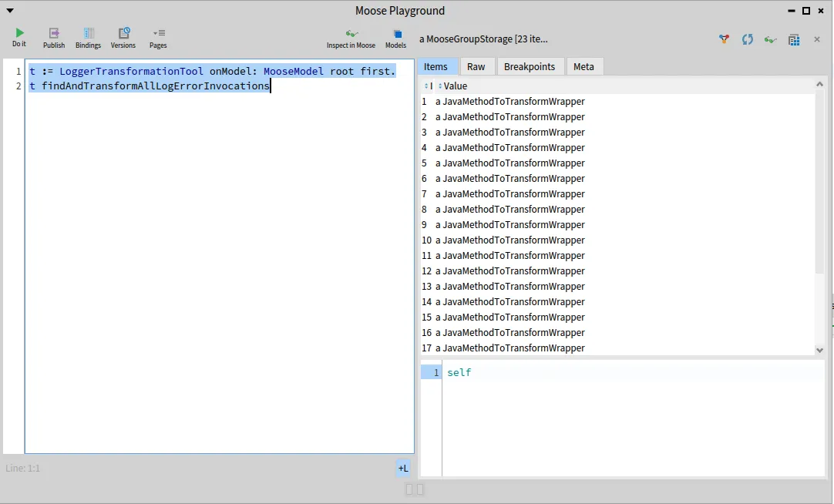
Task: Select item row 9 JavaMethodToTransformWrapper
Action: click(x=617, y=225)
